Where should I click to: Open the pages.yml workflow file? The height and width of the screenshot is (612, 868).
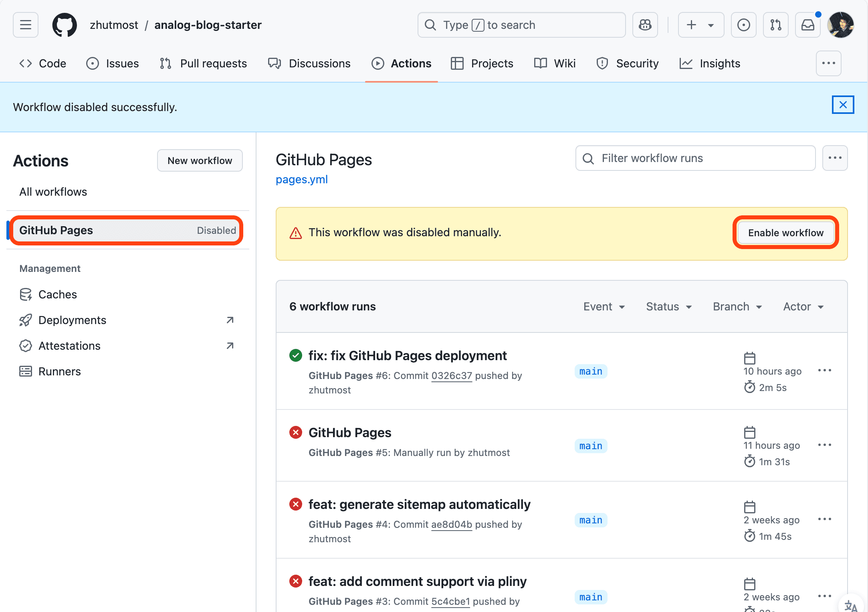[302, 179]
